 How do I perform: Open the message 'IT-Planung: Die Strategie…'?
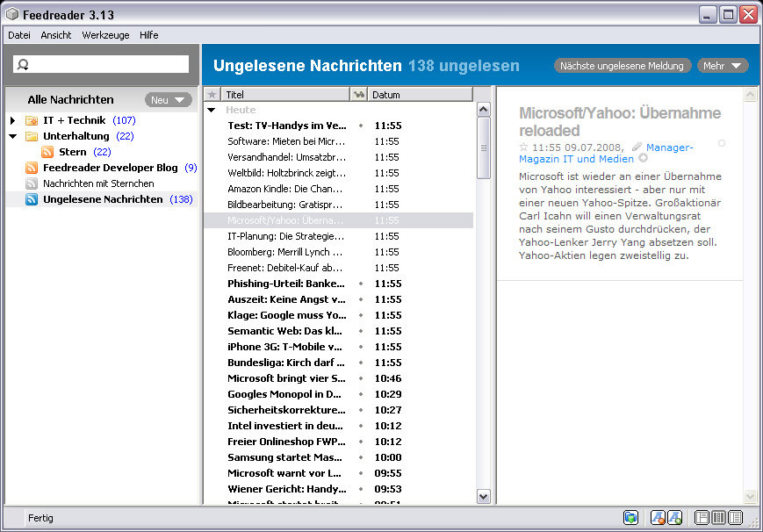(338, 236)
